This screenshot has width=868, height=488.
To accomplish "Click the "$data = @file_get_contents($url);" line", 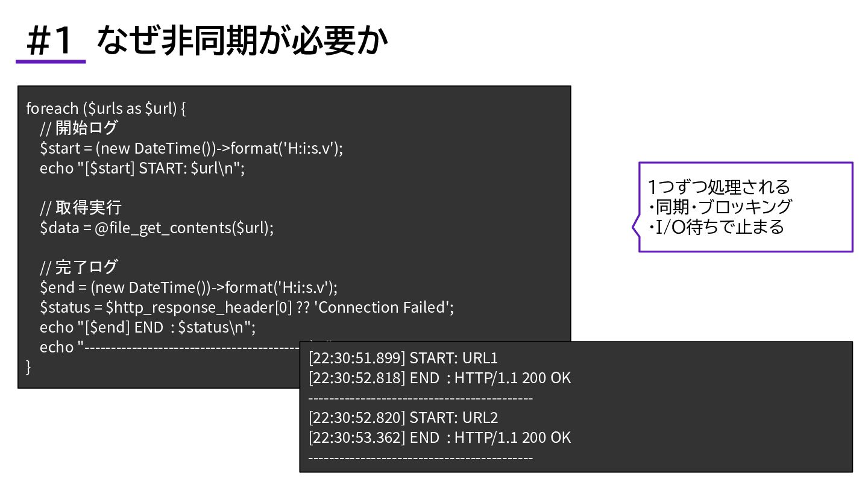I will pyautogui.click(x=157, y=228).
